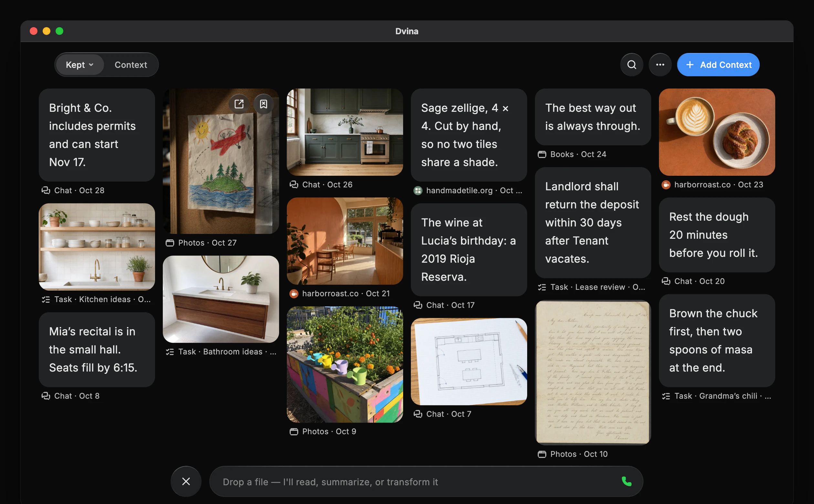This screenshot has width=814, height=504.
Task: Click the 'Books · Oct 24' source label
Action: [572, 154]
